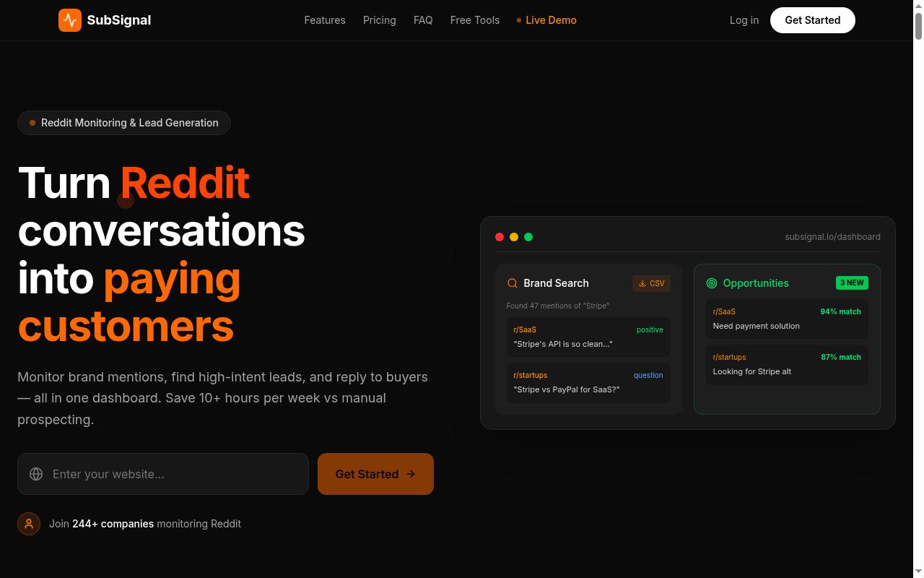The width and height of the screenshot is (924, 578).
Task: Click the yellow window dot in dashboard preview
Action: [514, 237]
